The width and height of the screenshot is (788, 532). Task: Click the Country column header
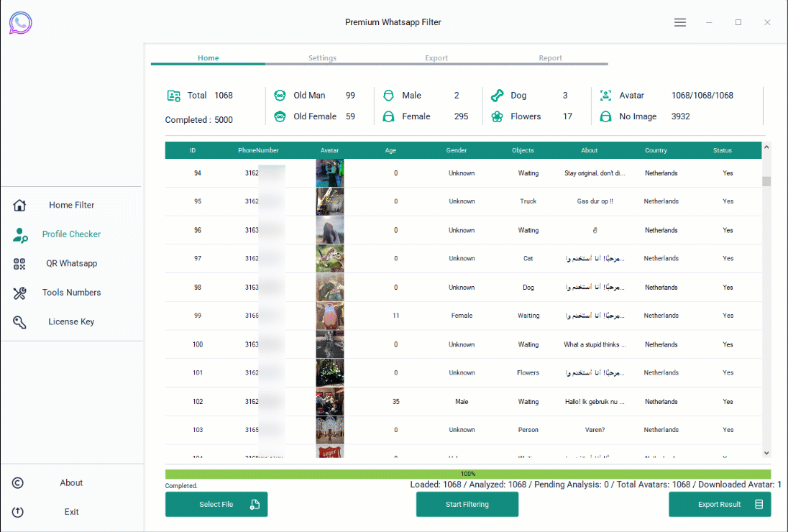click(x=656, y=150)
